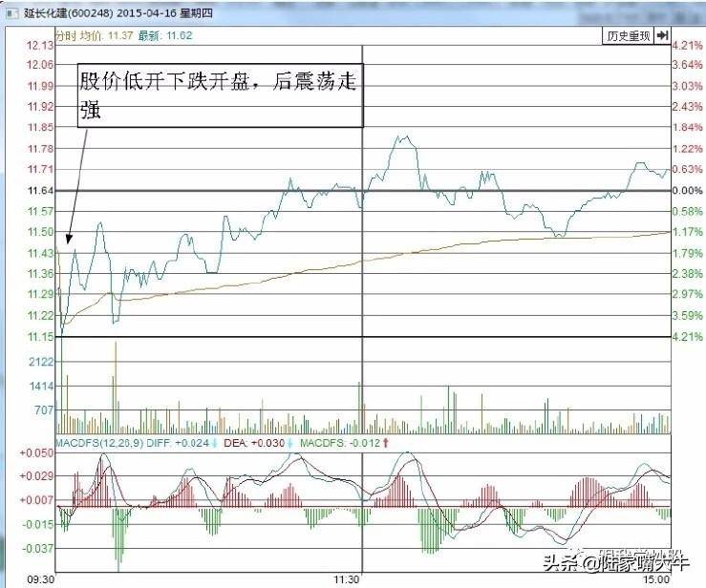Click the 707 volume axis label
This screenshot has width=706, height=588.
coord(44,410)
